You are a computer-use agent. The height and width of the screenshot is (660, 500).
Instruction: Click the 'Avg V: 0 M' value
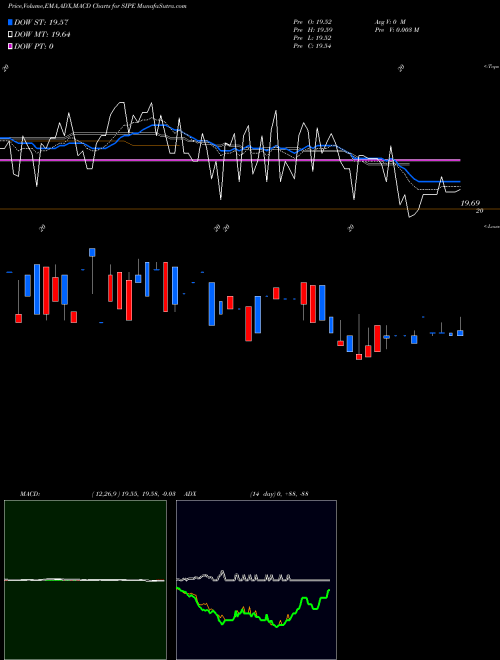tap(391, 22)
